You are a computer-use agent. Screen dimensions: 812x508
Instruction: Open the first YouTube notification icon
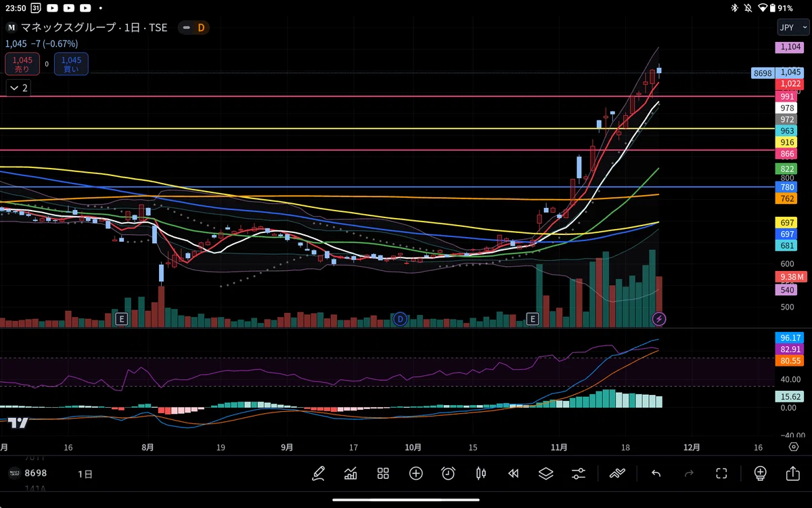pos(53,8)
